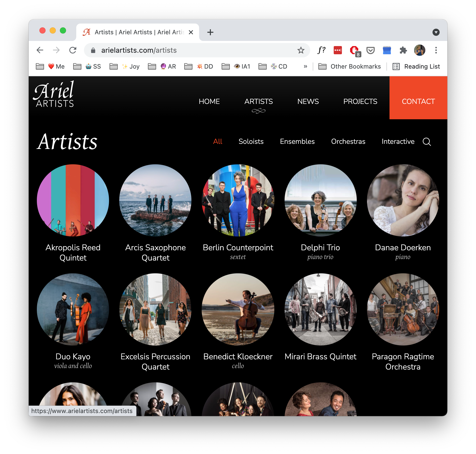Click the browser forward arrow
Viewport: 476px width, 454px height.
click(x=56, y=50)
